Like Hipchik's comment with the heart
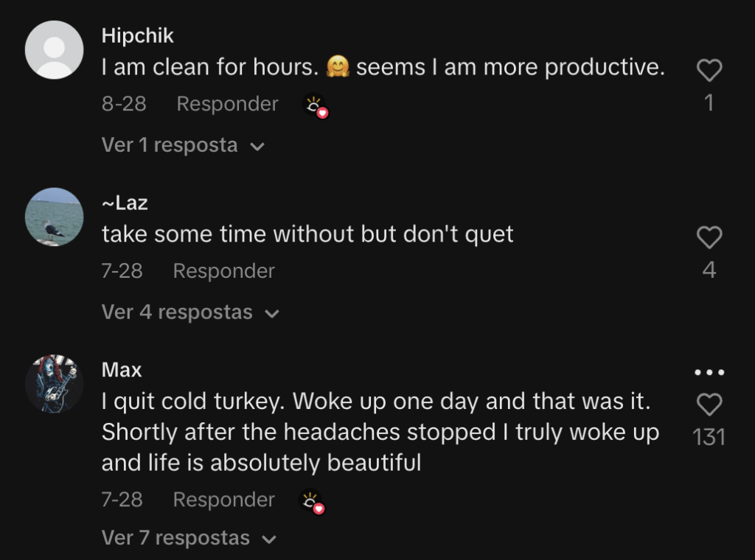The height and width of the screenshot is (560, 755). (709, 71)
